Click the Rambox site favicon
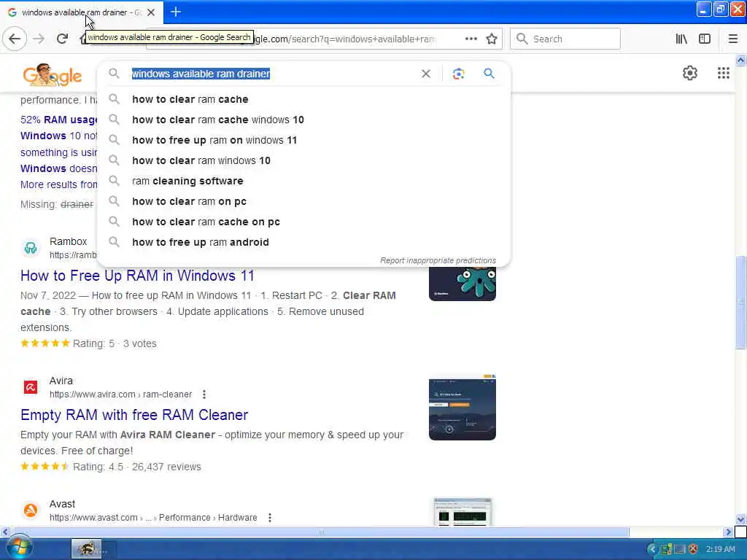The height and width of the screenshot is (560, 747). point(31,248)
